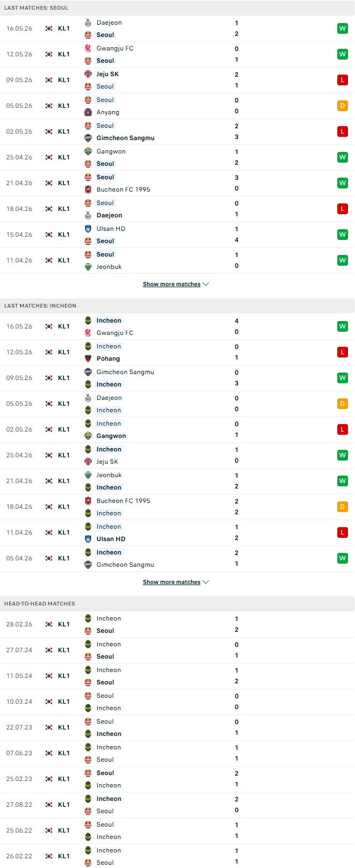This screenshot has height=868, width=355.
Task: Click the red L badge for Jeju SK vs Seoul
Action: pos(343,80)
